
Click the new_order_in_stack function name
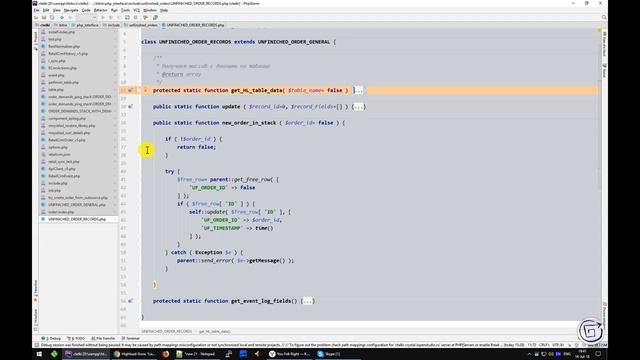pyautogui.click(x=249, y=123)
